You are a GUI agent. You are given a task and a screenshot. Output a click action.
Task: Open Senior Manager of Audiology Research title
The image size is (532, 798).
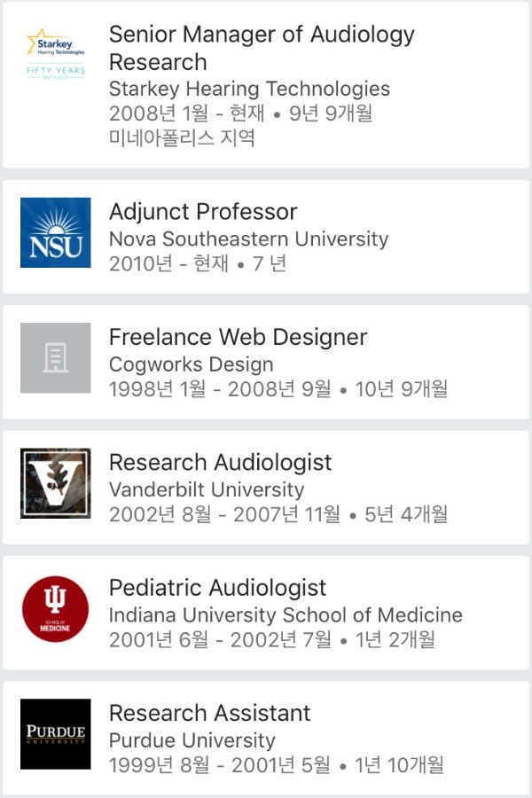point(262,49)
